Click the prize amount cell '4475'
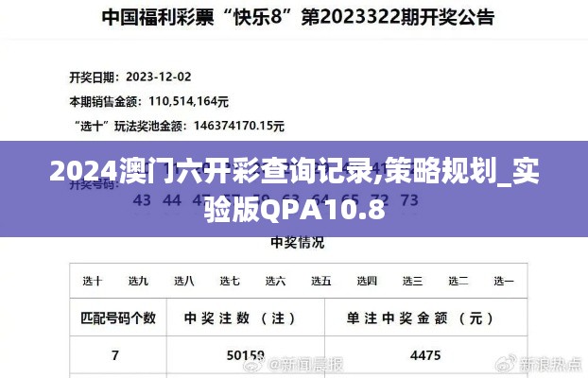 425,355
